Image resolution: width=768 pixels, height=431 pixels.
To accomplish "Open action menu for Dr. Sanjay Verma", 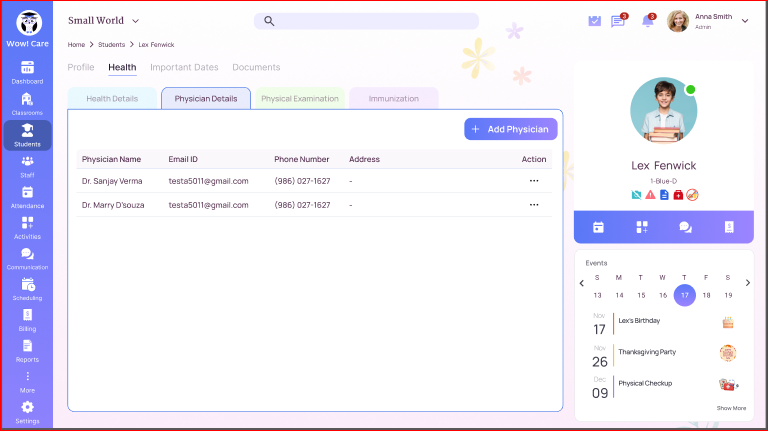I will (x=534, y=181).
